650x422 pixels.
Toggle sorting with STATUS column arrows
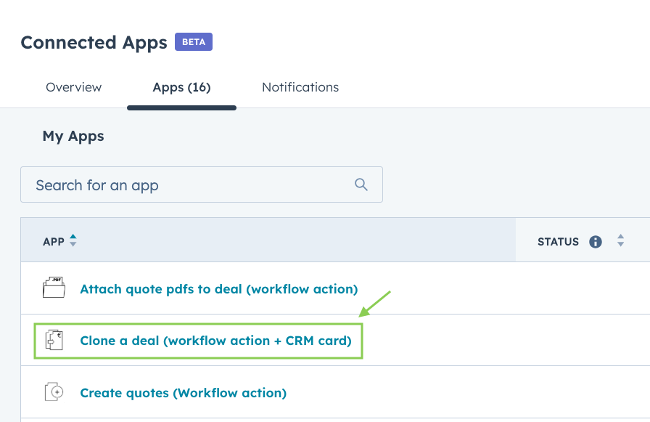coord(620,242)
